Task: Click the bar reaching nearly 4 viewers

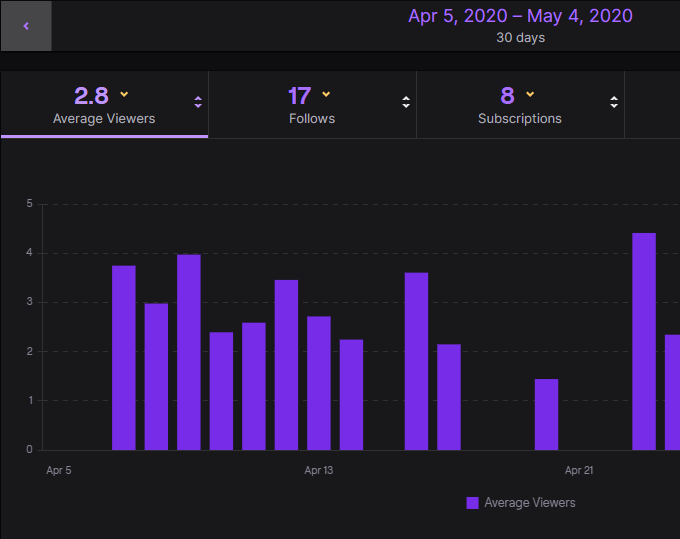Action: click(x=189, y=352)
